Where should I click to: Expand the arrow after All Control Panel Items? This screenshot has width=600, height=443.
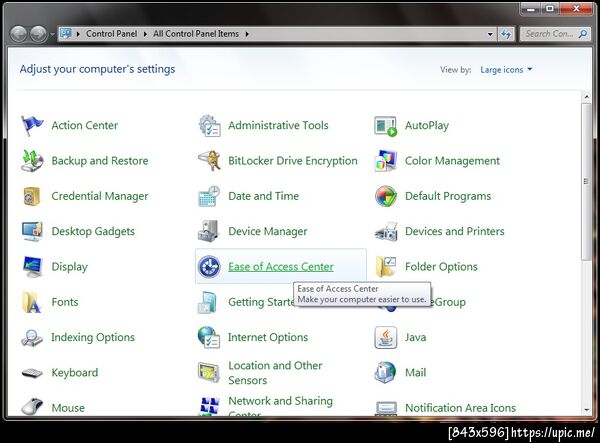247,34
